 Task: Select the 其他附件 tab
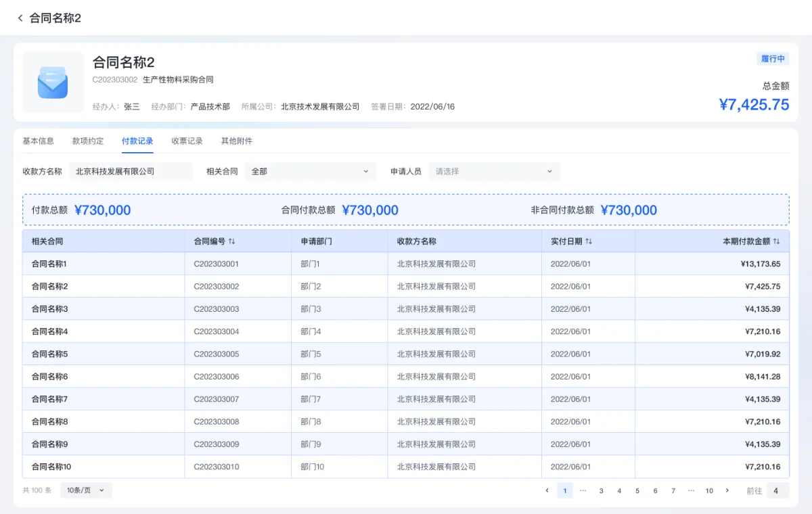click(237, 141)
